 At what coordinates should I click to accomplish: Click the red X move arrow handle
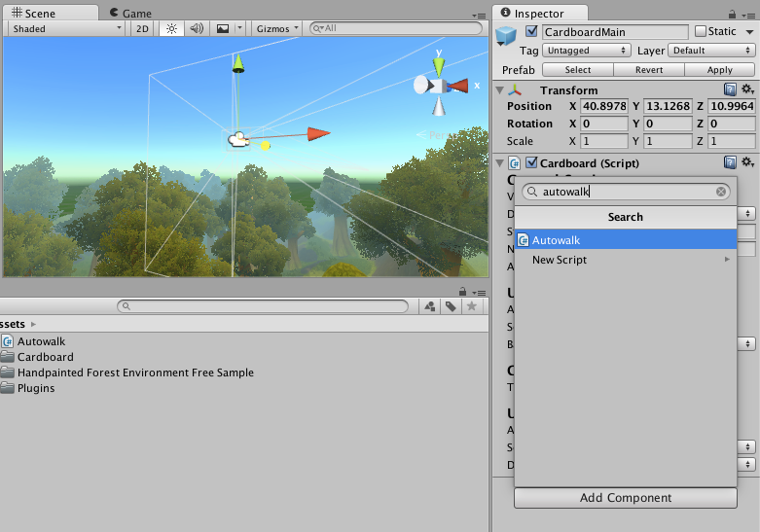318,133
